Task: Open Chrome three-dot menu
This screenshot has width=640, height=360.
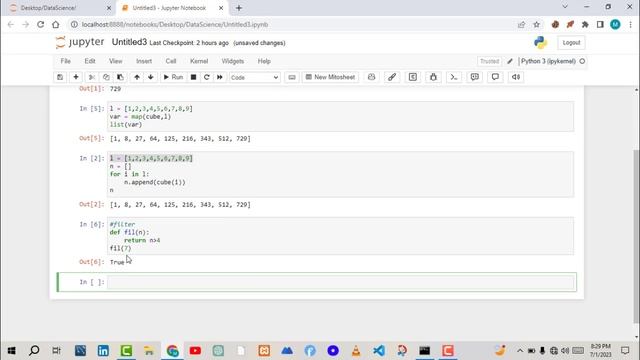Action: point(631,24)
